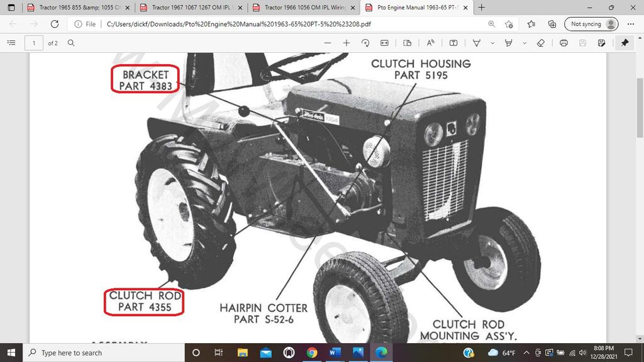Click the Type here to search box

(x=104, y=353)
